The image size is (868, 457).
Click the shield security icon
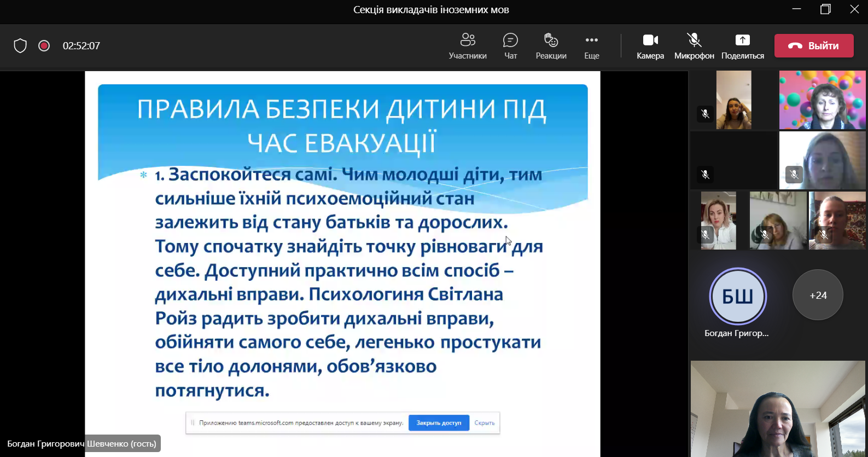tap(20, 46)
